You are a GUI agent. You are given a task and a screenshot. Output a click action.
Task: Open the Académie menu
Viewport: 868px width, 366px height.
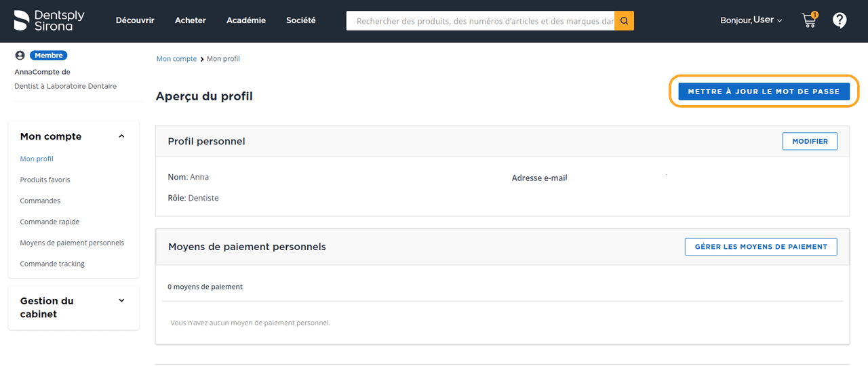pyautogui.click(x=246, y=20)
